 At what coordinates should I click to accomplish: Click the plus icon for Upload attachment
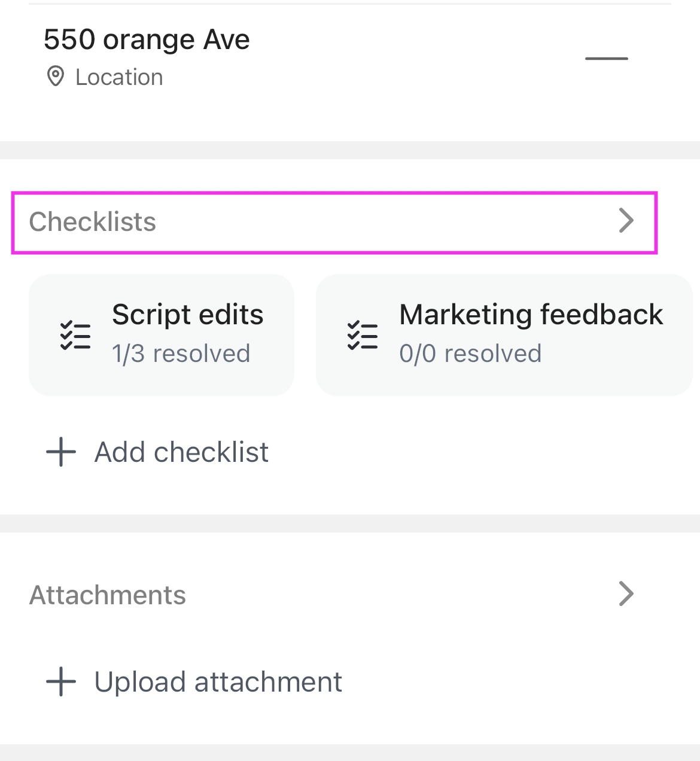pyautogui.click(x=61, y=681)
